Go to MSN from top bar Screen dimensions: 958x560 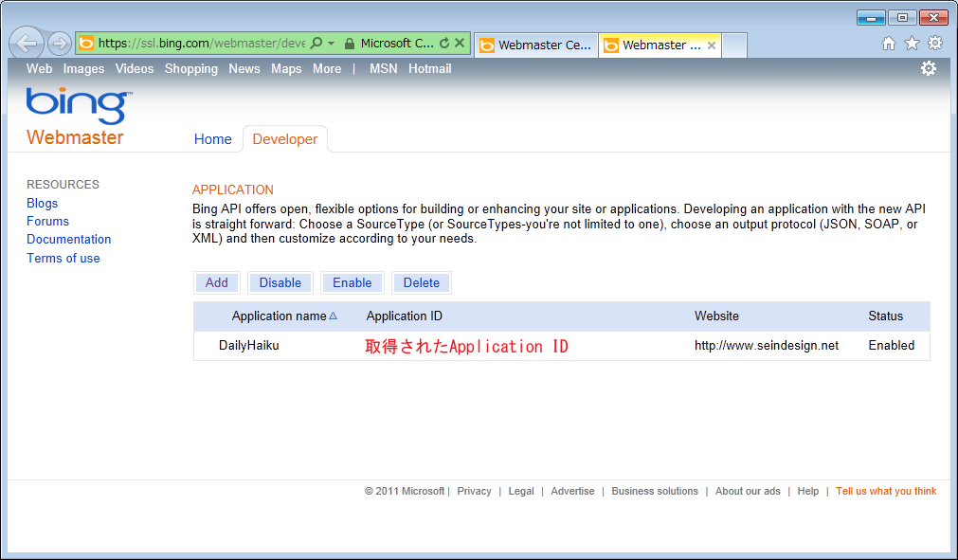coord(383,69)
